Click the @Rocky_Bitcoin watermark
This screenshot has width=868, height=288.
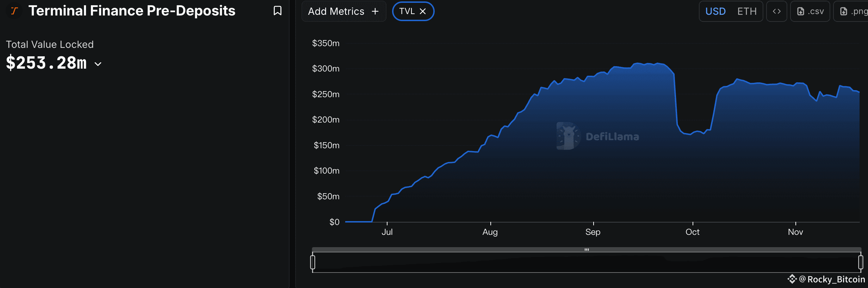pyautogui.click(x=831, y=279)
